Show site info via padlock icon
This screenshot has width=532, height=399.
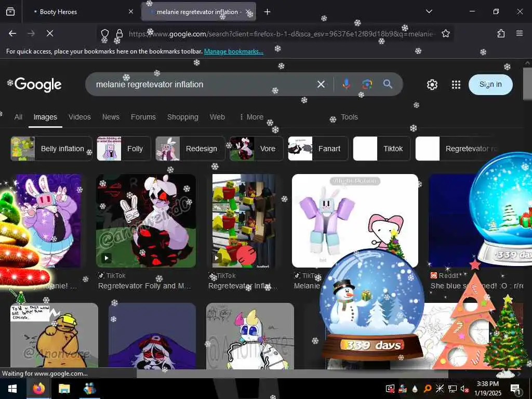click(x=119, y=33)
